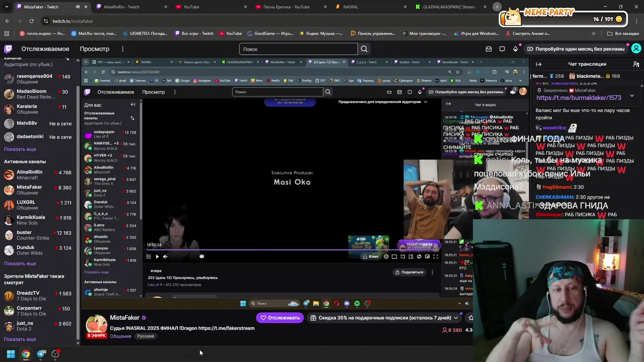Open the GoodGame bookmark
This screenshot has width=644, height=362.
click(270, 34)
